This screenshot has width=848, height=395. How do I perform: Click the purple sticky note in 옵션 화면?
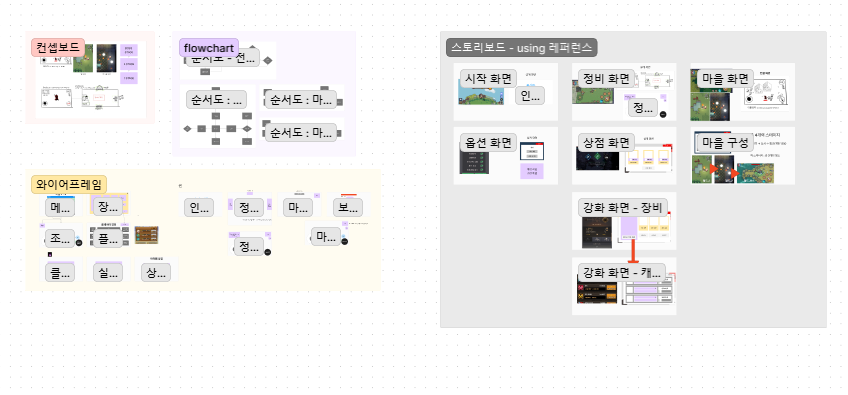(532, 172)
